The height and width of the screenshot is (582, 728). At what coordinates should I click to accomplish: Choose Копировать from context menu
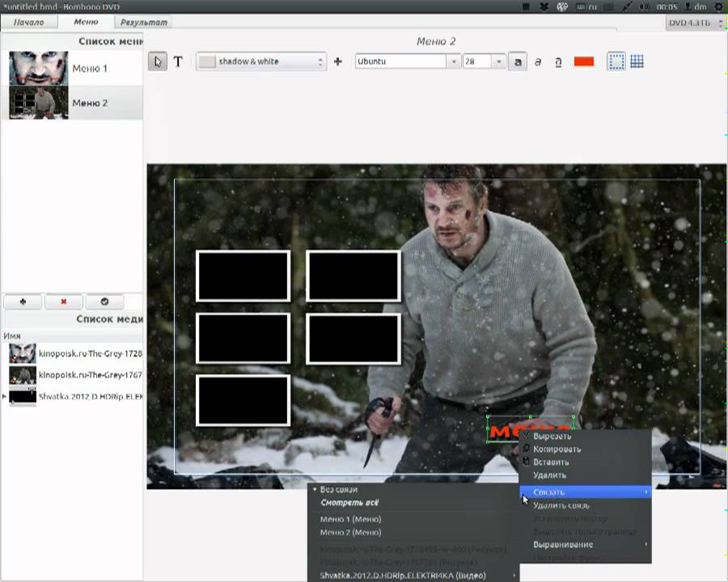click(x=585, y=449)
